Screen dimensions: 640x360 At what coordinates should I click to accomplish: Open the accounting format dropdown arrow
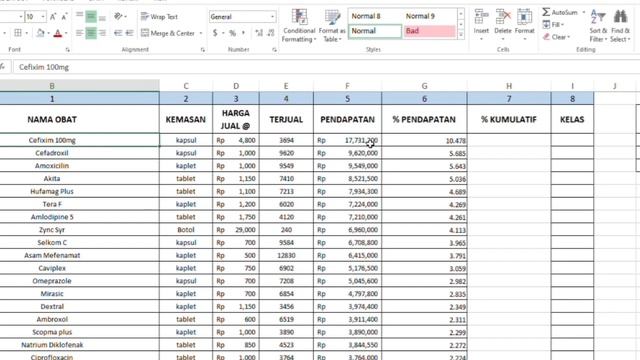click(x=223, y=33)
